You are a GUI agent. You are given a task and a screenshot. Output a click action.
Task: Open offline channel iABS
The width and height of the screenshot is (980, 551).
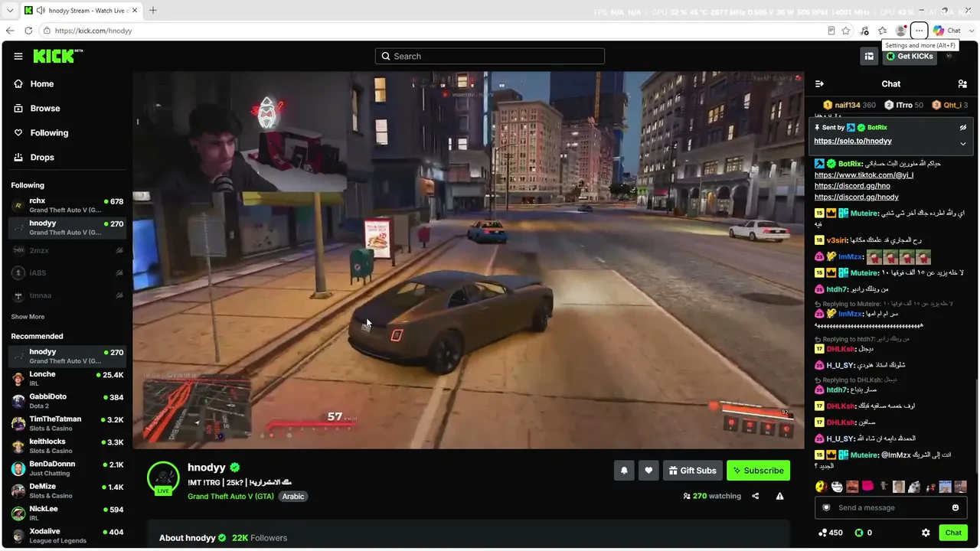tap(67, 273)
